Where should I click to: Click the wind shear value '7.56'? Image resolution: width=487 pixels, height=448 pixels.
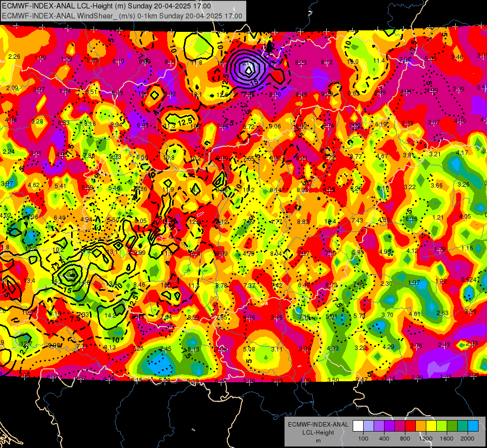[x=405, y=59]
